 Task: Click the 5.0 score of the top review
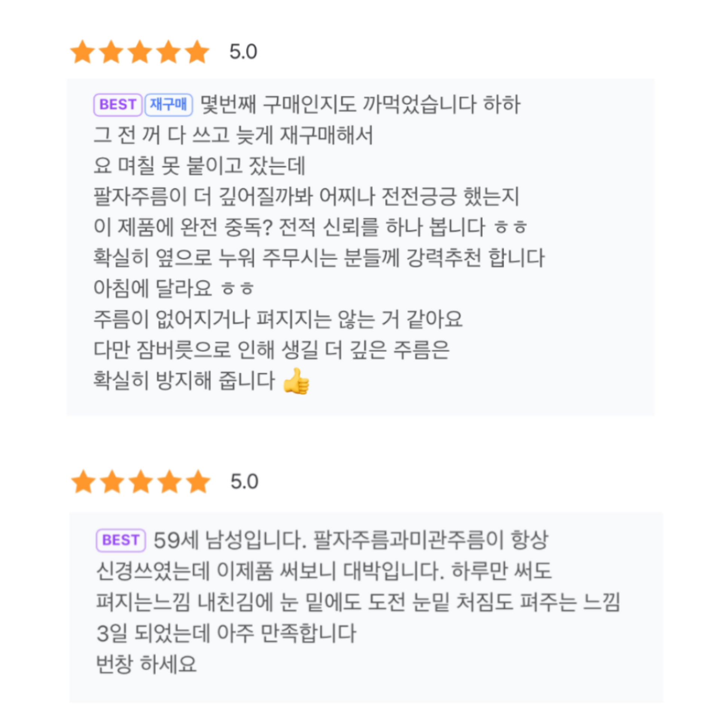[244, 52]
